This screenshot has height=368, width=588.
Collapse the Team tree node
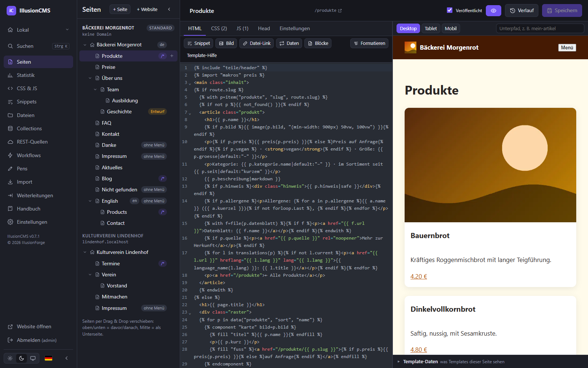point(95,89)
